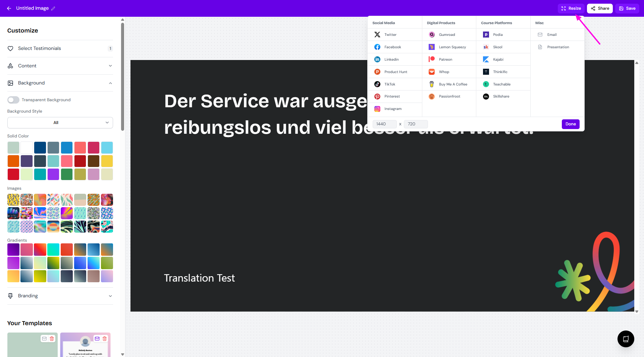Viewport: 644px width, 357px height.
Task: Choose the Kajabi size preset
Action: click(x=498, y=59)
